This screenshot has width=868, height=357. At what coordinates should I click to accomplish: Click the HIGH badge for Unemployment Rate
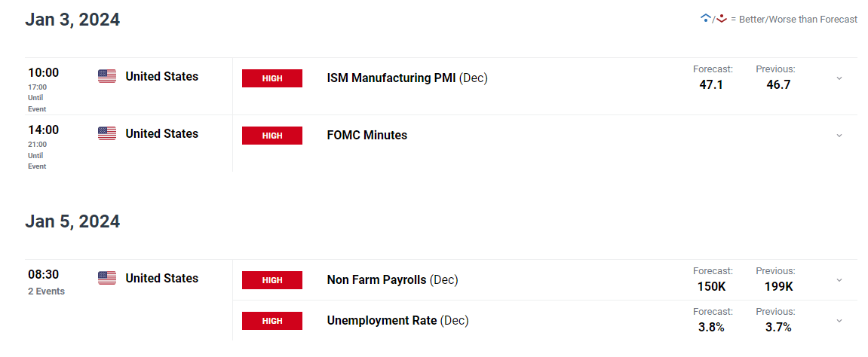point(271,321)
